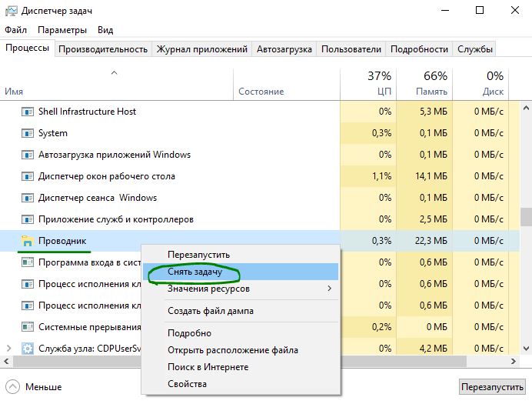Viewport: 532px width, 404px height.
Task: Sort by the Диск column header
Action: pos(480,84)
